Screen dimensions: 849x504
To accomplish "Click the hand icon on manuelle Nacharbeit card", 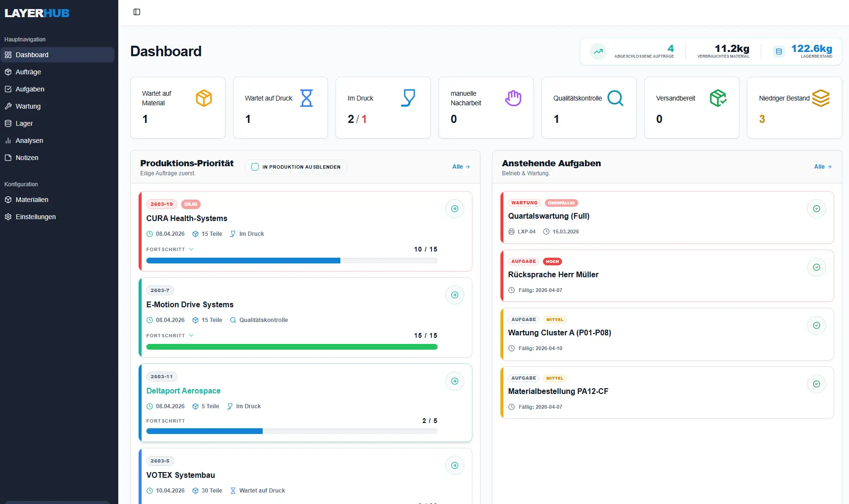I will tap(513, 98).
